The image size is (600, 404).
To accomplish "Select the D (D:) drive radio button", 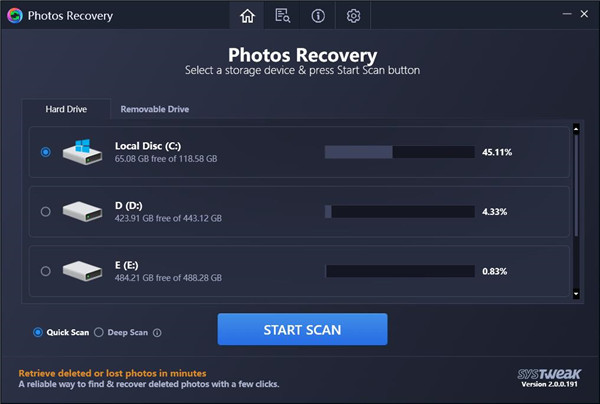I will coord(45,211).
